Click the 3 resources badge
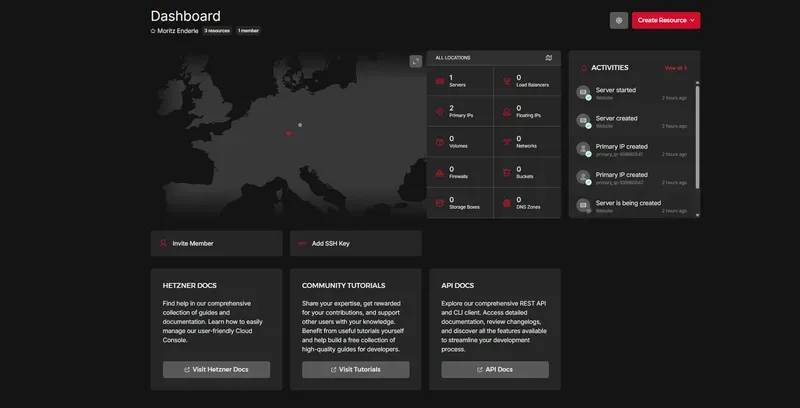This screenshot has height=408, width=800. click(217, 31)
